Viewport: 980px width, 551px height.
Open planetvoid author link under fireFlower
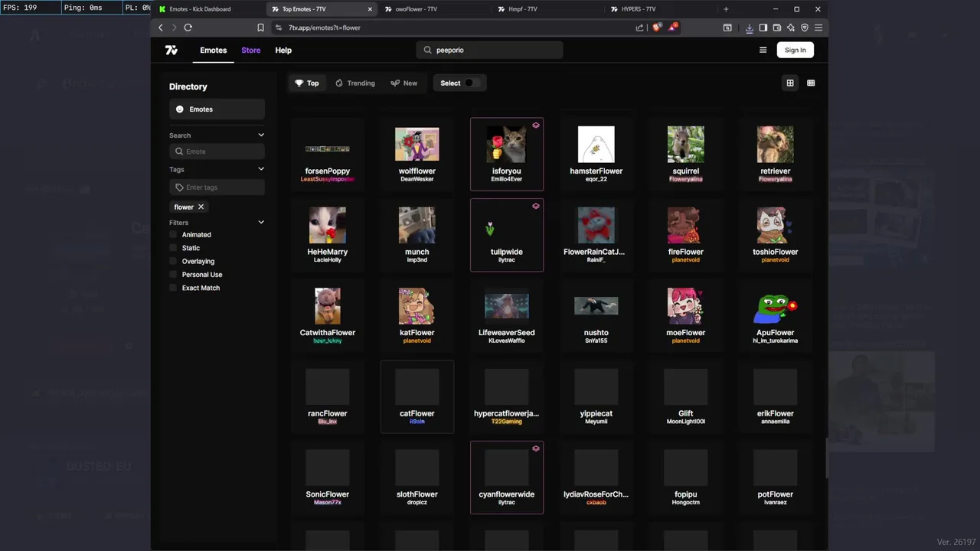[x=686, y=260]
